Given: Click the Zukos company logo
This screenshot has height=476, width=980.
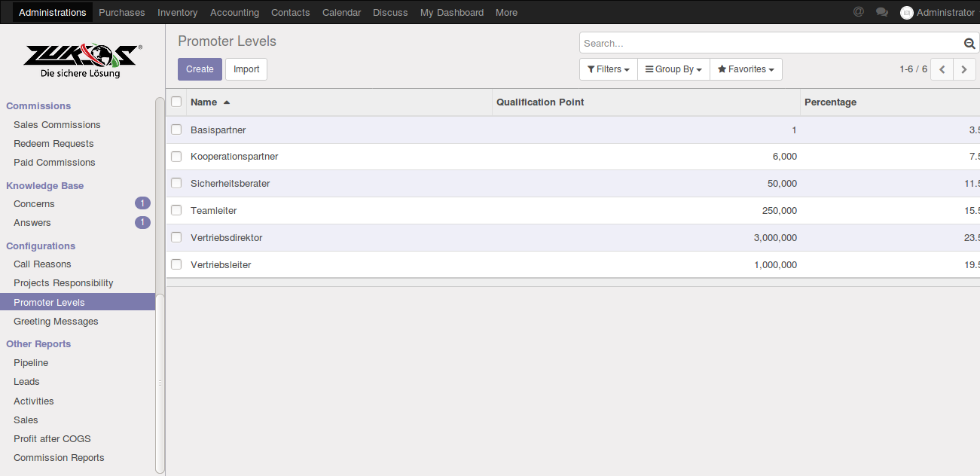Looking at the screenshot, I should coord(81,61).
